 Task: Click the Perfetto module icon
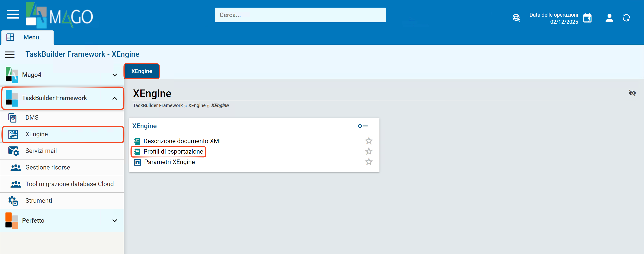pyautogui.click(x=12, y=221)
